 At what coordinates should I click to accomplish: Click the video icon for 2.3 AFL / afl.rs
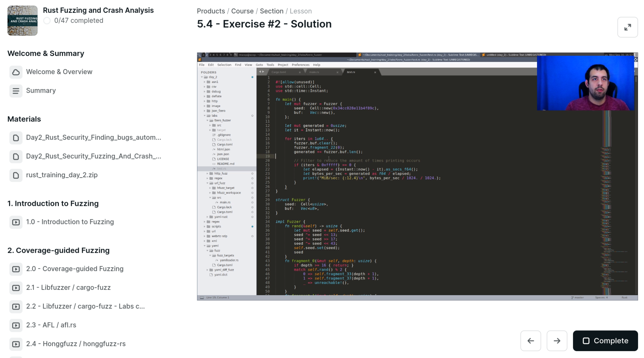(16, 325)
